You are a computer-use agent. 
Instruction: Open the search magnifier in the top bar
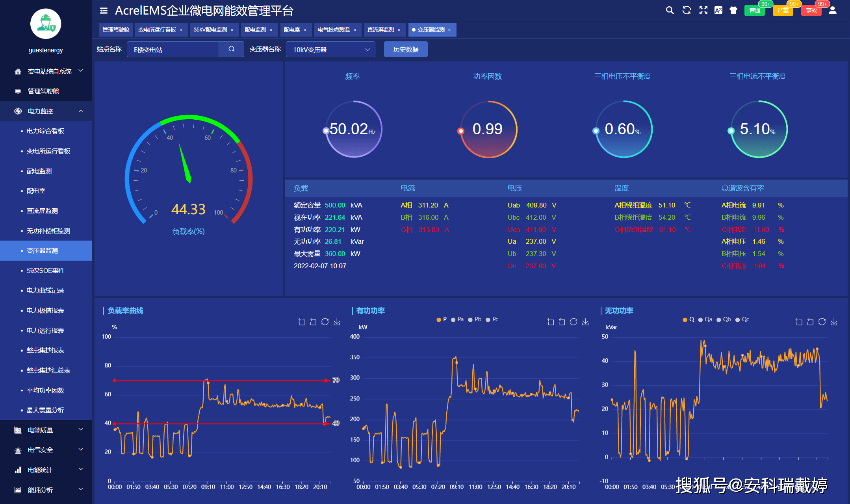[670, 10]
